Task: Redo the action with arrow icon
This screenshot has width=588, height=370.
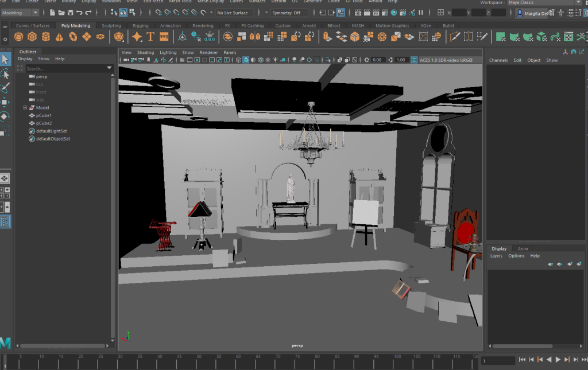Action: (x=88, y=13)
